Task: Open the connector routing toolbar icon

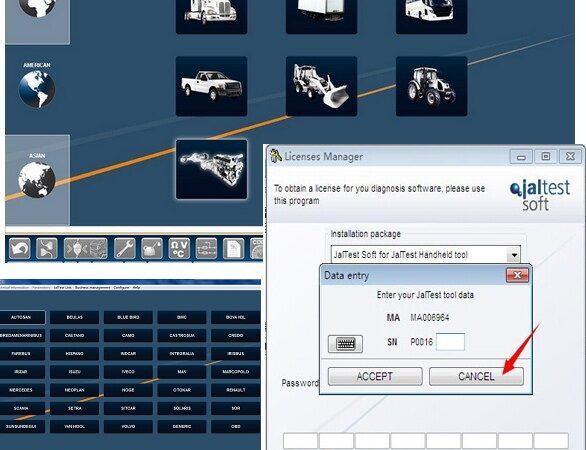Action: [x=47, y=249]
